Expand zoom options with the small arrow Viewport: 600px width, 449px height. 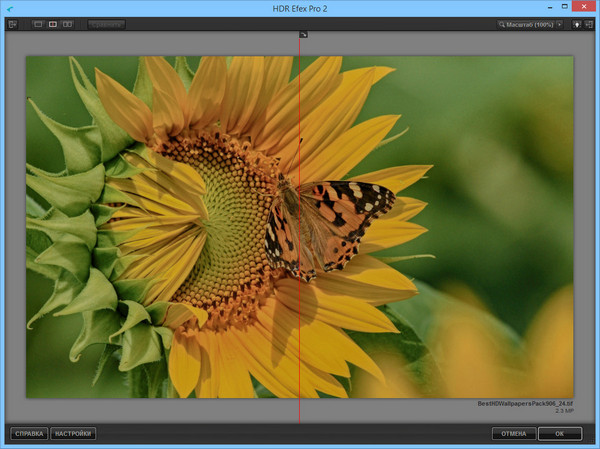coord(559,24)
